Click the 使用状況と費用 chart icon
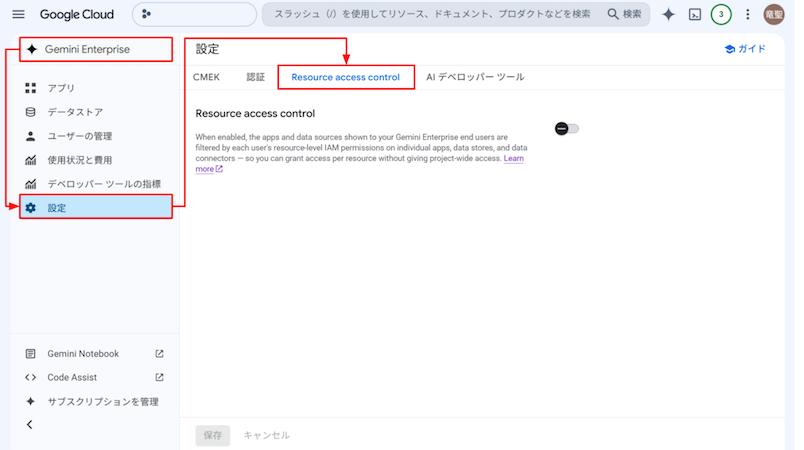The width and height of the screenshot is (804, 450). pos(31,160)
